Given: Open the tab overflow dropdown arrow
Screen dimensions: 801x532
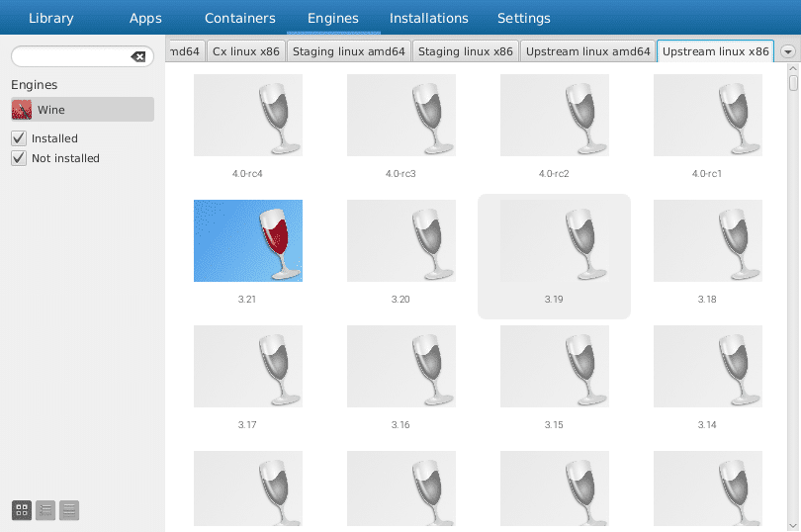Looking at the screenshot, I should click(x=788, y=51).
